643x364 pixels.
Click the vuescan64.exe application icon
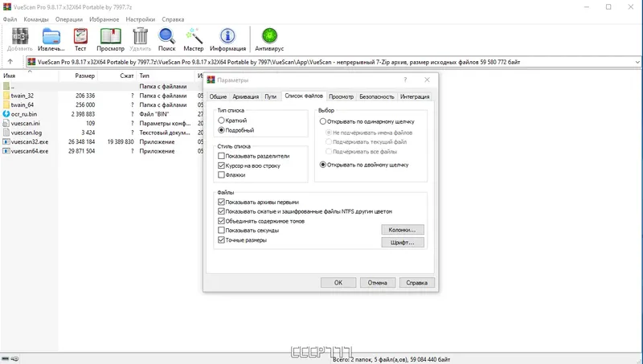(x=6, y=151)
